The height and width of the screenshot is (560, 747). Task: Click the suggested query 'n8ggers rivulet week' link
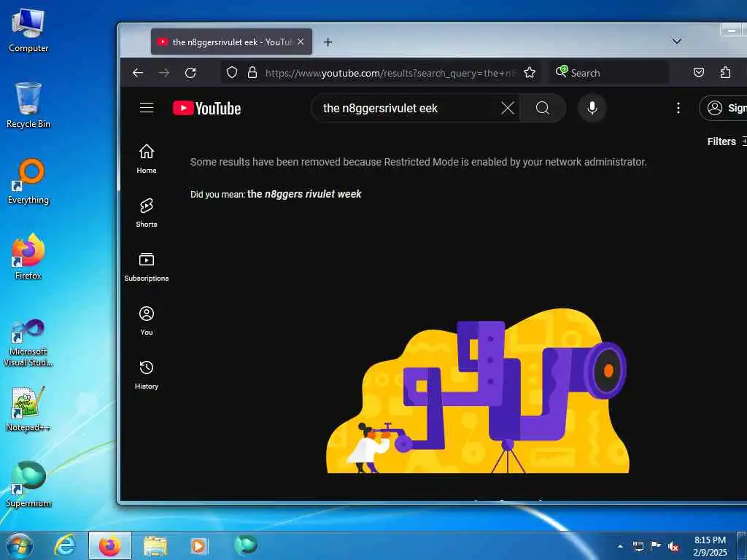304,194
